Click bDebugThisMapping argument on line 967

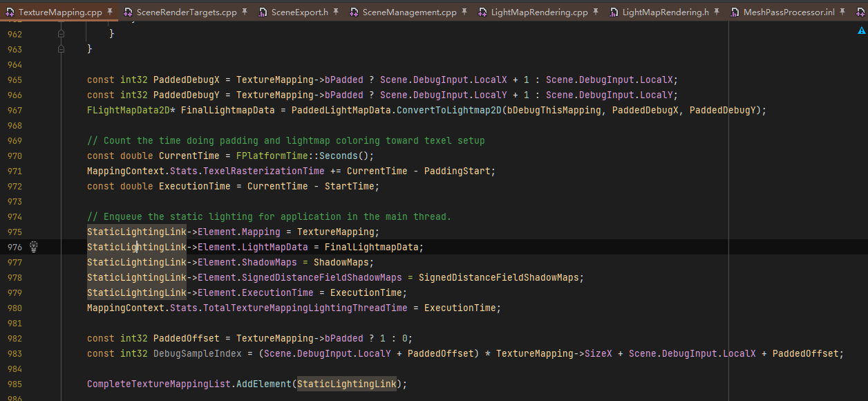(x=554, y=110)
